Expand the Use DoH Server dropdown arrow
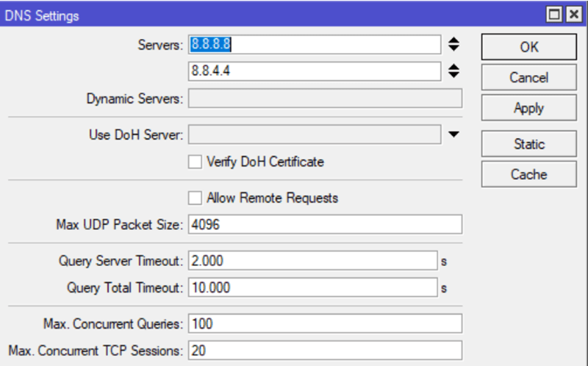This screenshot has height=366, width=588. (453, 134)
